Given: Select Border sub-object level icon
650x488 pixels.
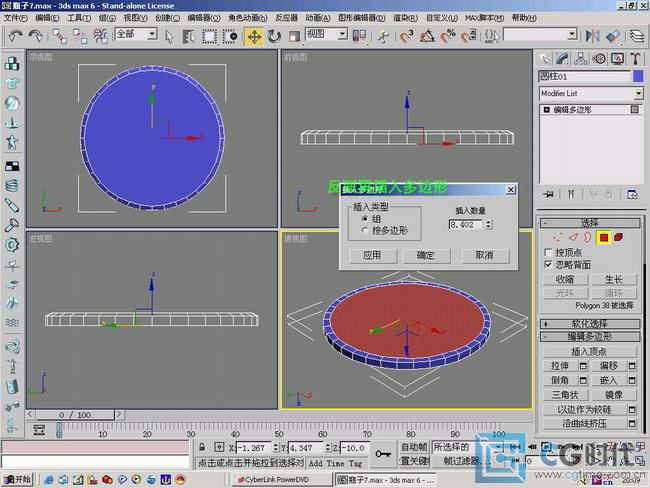Looking at the screenshot, I should tap(587, 237).
